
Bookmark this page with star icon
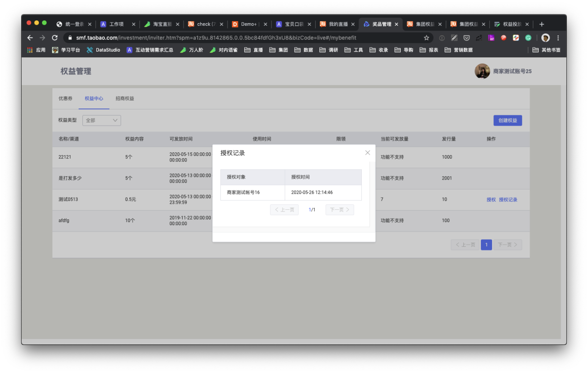[426, 38]
